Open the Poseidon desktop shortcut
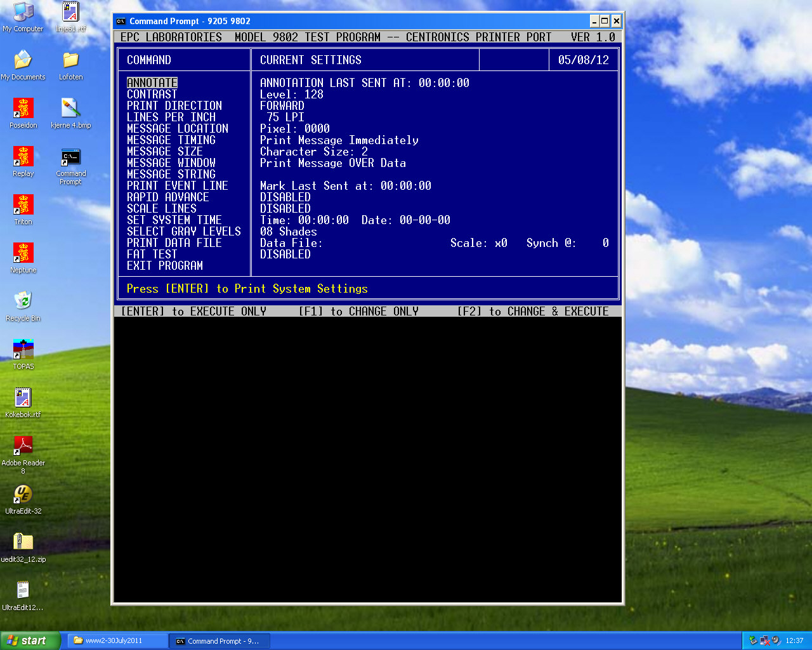The height and width of the screenshot is (650, 812). coord(23,109)
